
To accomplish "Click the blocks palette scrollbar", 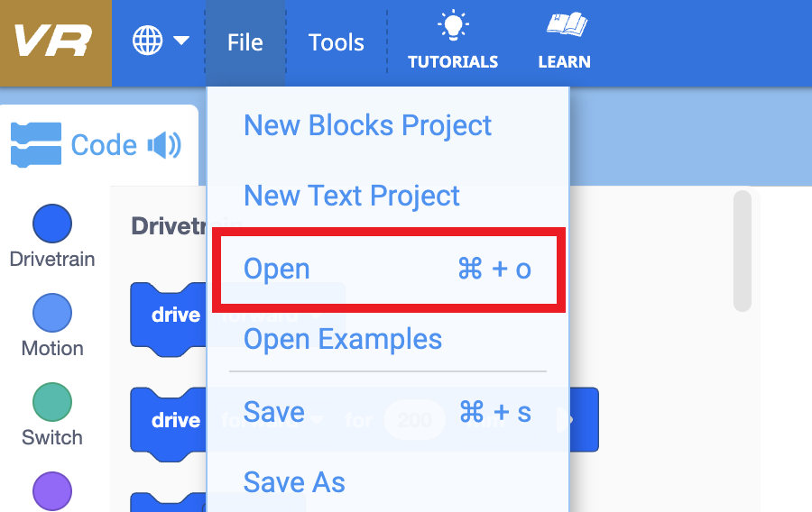I will 743,251.
